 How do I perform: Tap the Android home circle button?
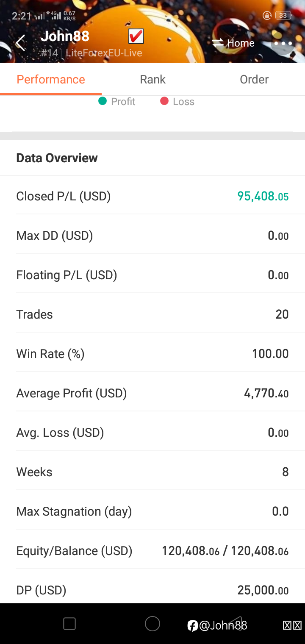tap(152, 624)
